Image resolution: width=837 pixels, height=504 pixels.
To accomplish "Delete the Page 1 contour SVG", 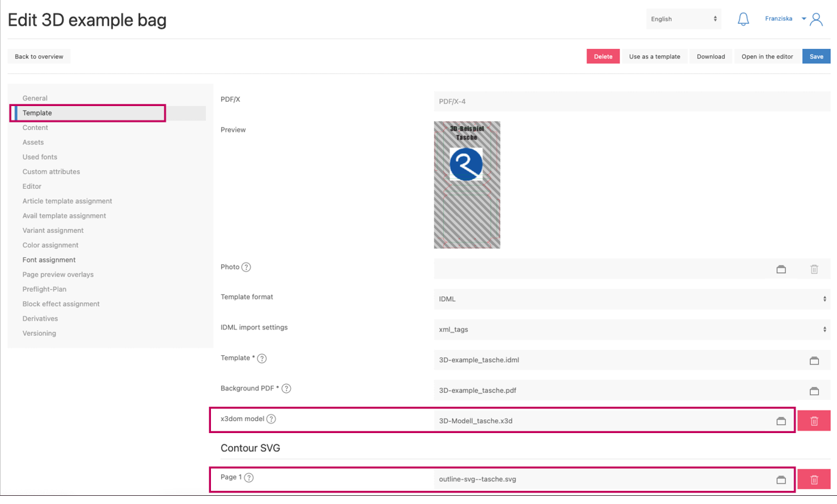I will coord(814,480).
